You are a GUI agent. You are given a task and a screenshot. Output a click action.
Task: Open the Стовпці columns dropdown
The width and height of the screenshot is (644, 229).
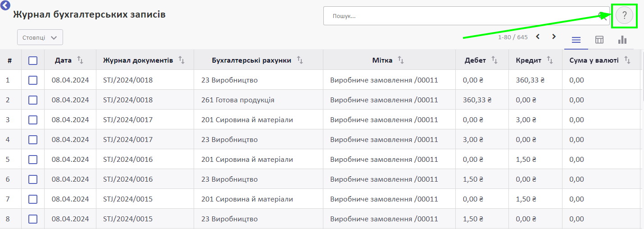pyautogui.click(x=40, y=37)
